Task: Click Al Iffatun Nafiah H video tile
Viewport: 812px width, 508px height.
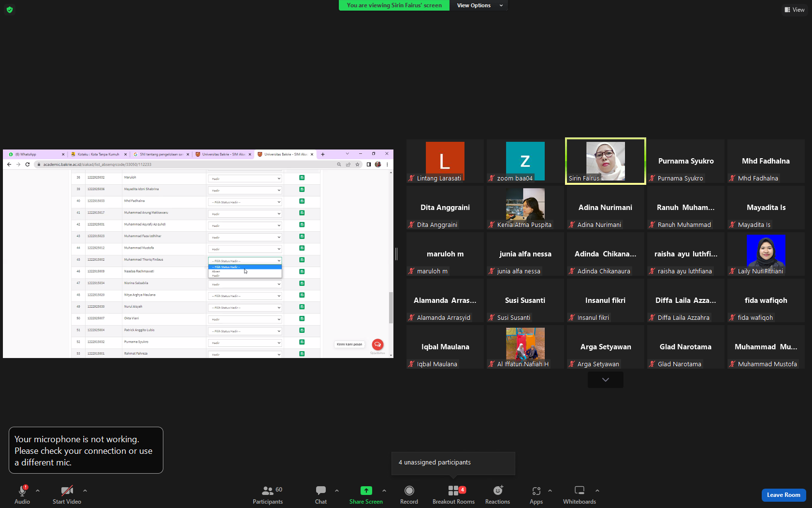Action: [x=525, y=347]
